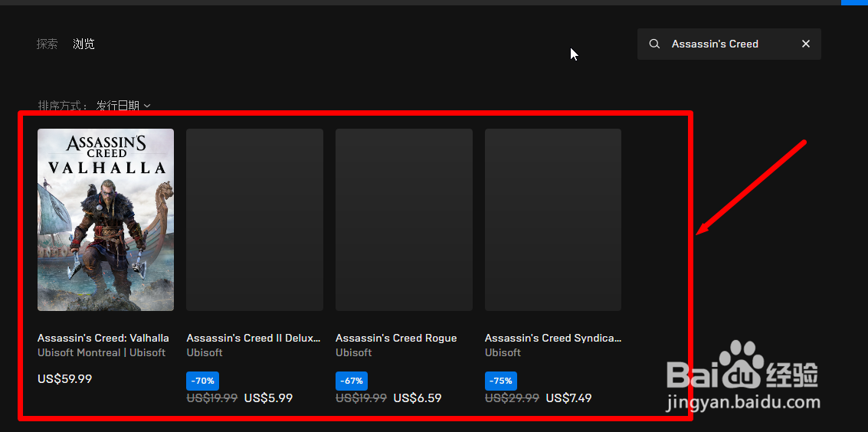Click the -70% discount badge

(x=202, y=381)
